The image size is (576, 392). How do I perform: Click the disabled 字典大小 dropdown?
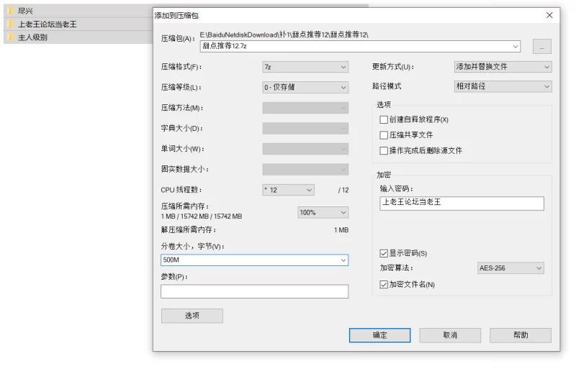[x=305, y=129]
